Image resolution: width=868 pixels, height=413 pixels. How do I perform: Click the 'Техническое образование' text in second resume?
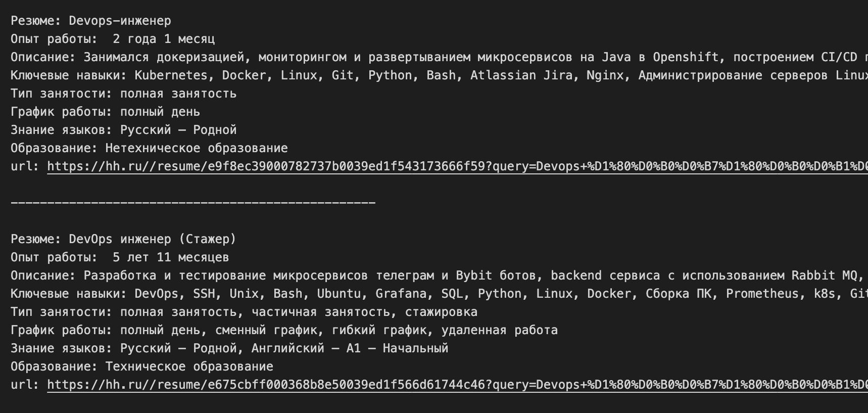click(189, 366)
